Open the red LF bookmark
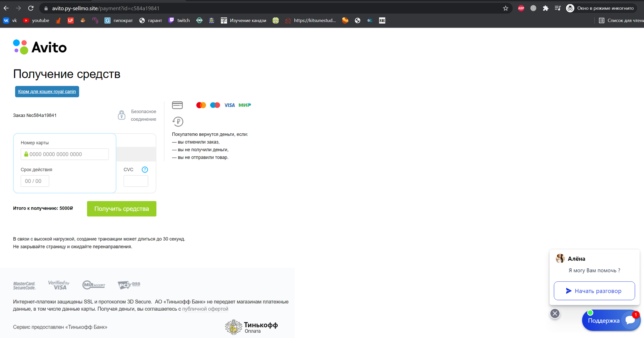 (x=70, y=20)
